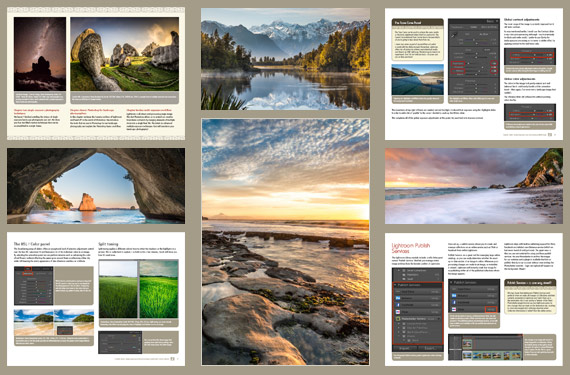Click the Flickr icon in the left Publish Services list
The width and height of the screenshot is (570, 375).
398,312
